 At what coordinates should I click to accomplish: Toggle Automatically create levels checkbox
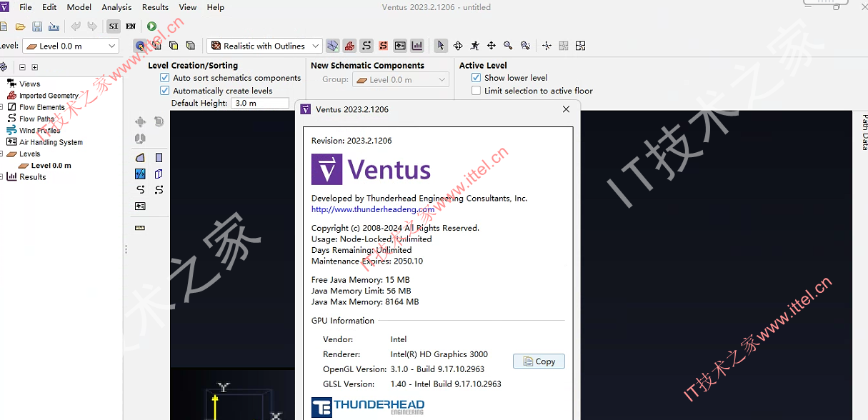(165, 91)
